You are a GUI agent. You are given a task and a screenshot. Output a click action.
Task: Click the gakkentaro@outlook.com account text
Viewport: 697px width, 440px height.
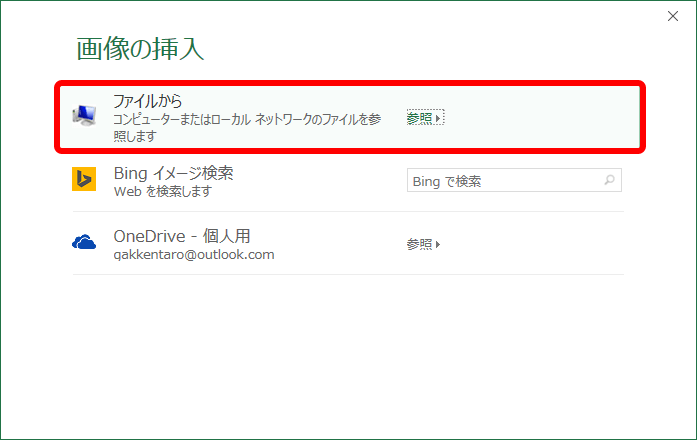point(194,255)
